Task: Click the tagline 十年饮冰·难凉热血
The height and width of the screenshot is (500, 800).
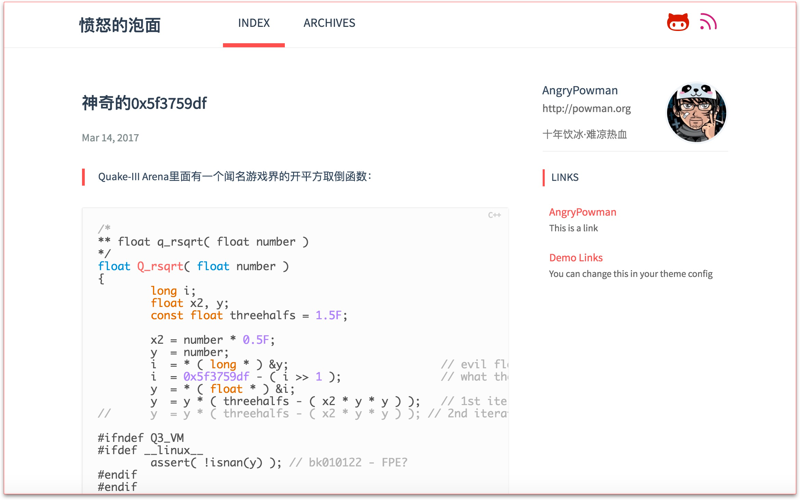Action: [585, 134]
